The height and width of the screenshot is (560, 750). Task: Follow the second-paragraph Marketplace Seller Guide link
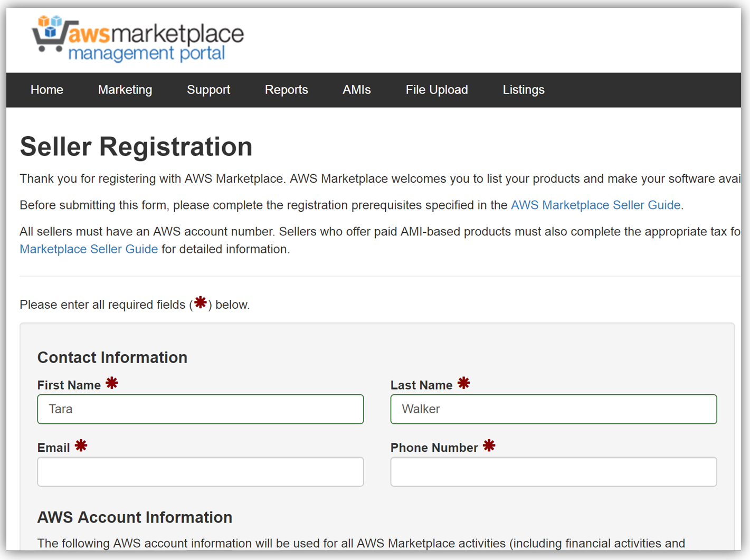pyautogui.click(x=89, y=249)
